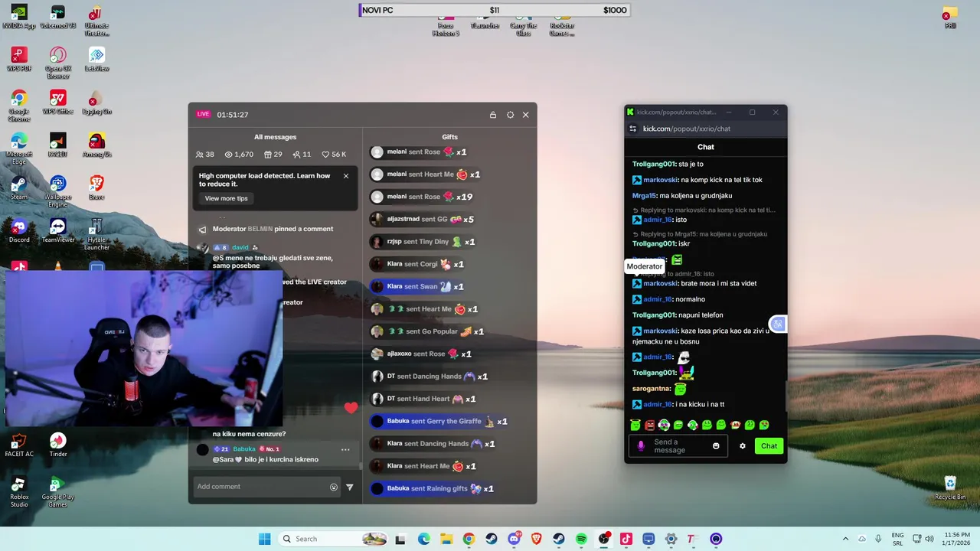
Task: Open the emoji picker in the comment box
Action: [334, 487]
